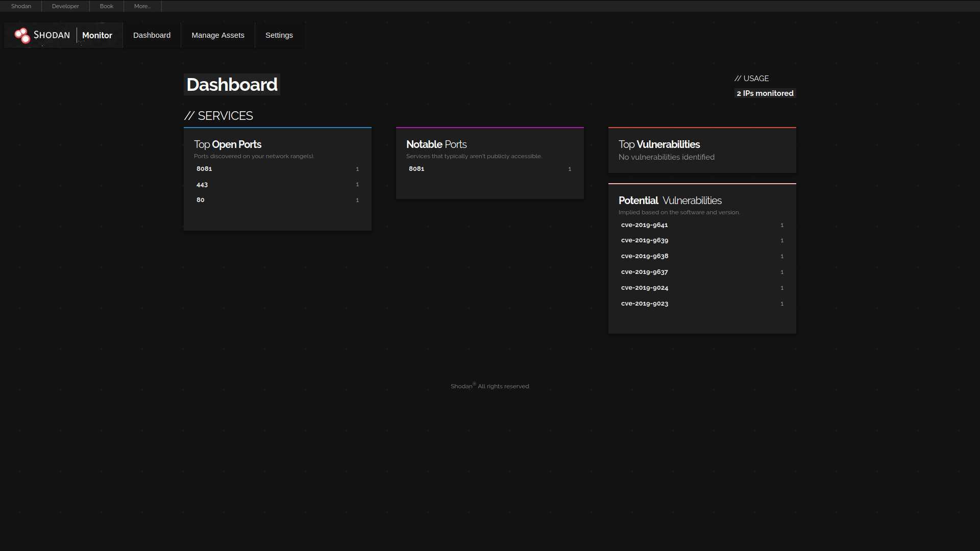The image size is (980, 551).
Task: Go to Manage Assets page
Action: [218, 35]
